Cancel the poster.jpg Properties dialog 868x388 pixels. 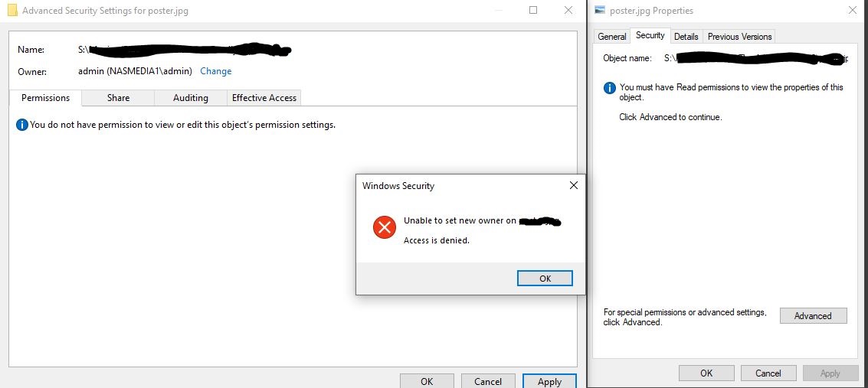pos(768,373)
